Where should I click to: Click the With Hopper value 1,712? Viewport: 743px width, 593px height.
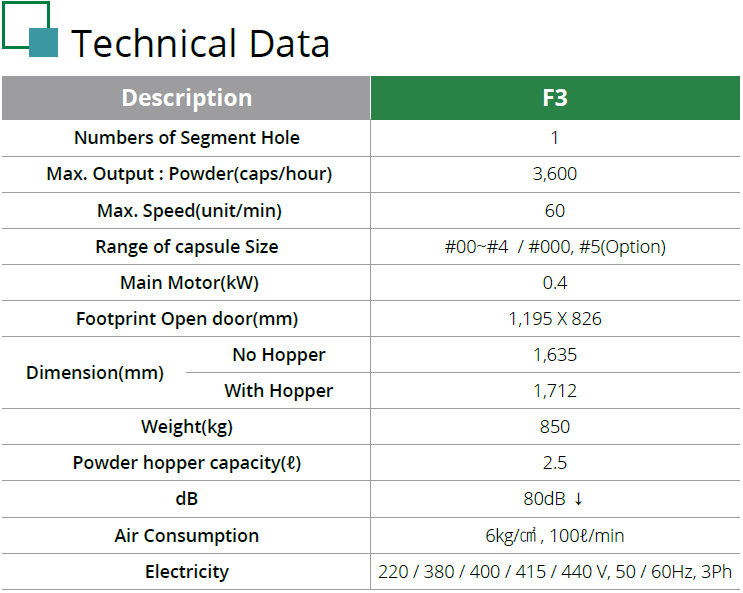click(555, 391)
